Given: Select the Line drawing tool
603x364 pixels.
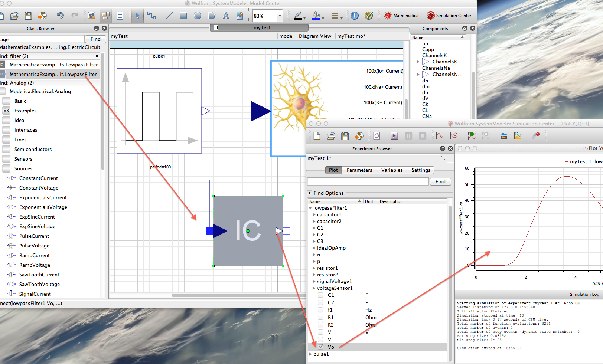Looking at the screenshot, I should pos(169,16).
